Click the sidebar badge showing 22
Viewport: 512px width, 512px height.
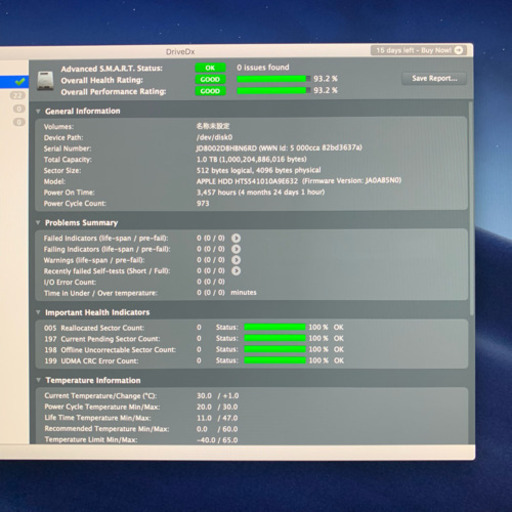click(x=17, y=96)
